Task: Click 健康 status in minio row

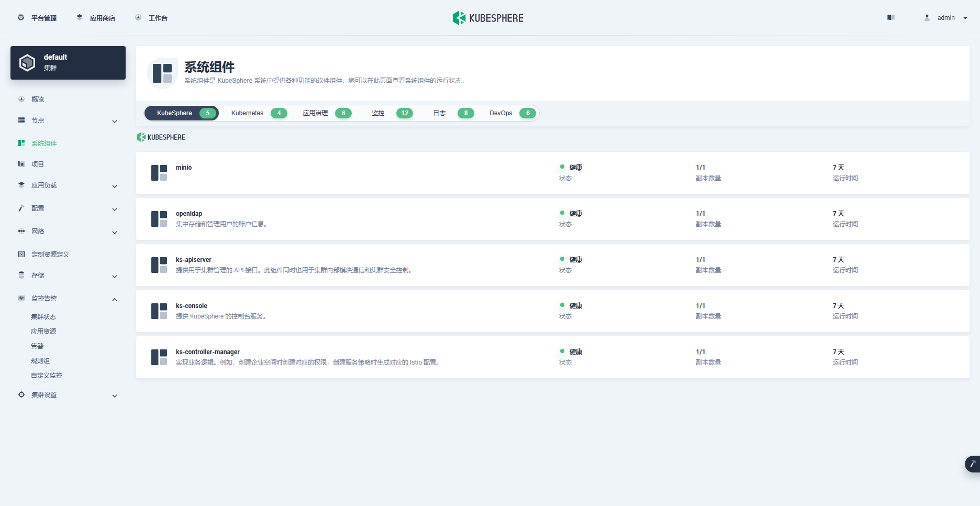Action: click(x=576, y=168)
